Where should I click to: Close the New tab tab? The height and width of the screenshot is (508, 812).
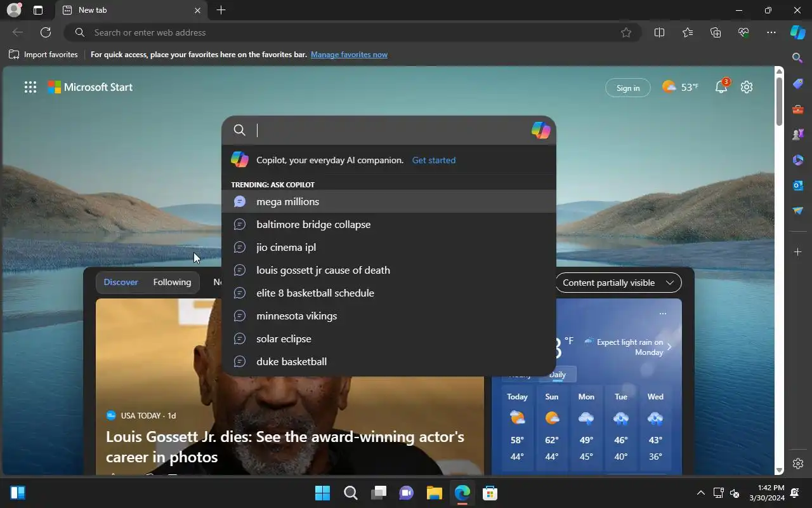(197, 10)
